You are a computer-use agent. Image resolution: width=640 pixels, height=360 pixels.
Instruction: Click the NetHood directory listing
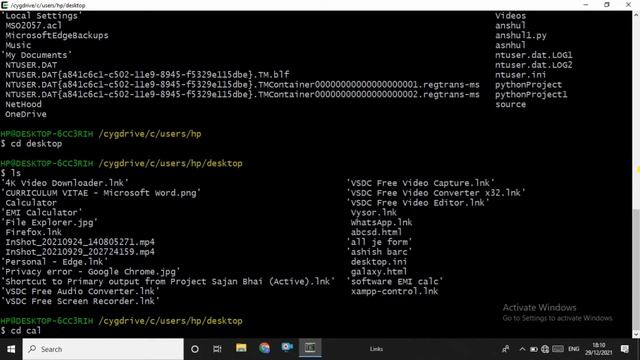[x=23, y=104]
